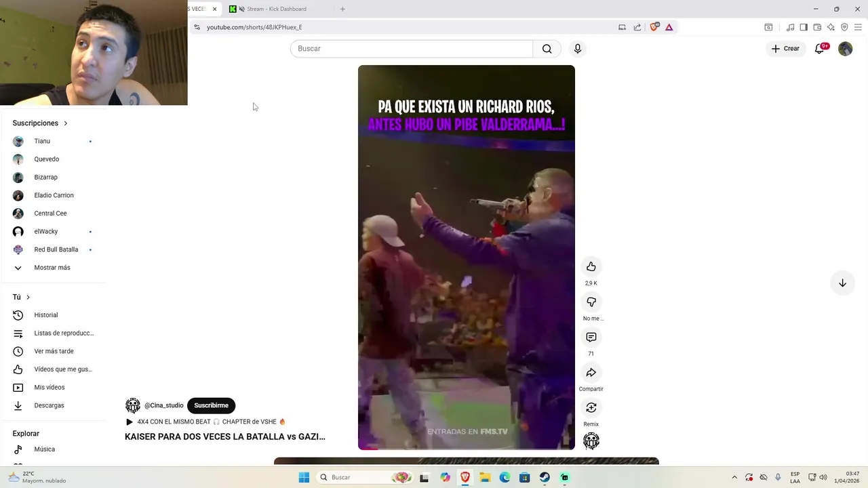Click Brave Rewards triangle icon
This screenshot has width=868, height=488.
point(669,27)
